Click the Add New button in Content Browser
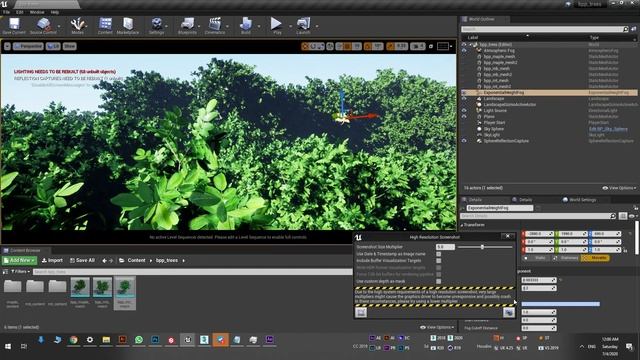Image resolution: width=640 pixels, height=360 pixels. (19, 260)
